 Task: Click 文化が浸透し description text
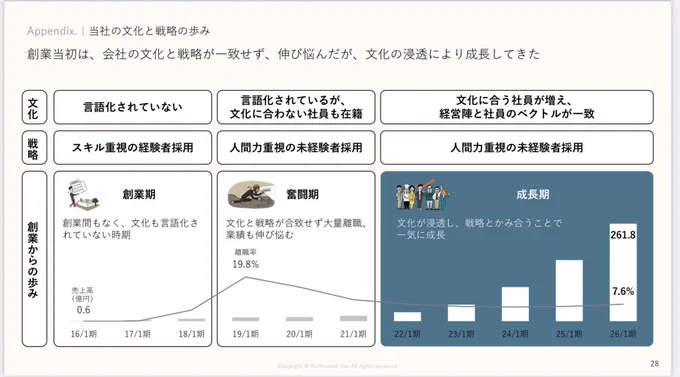(x=479, y=229)
